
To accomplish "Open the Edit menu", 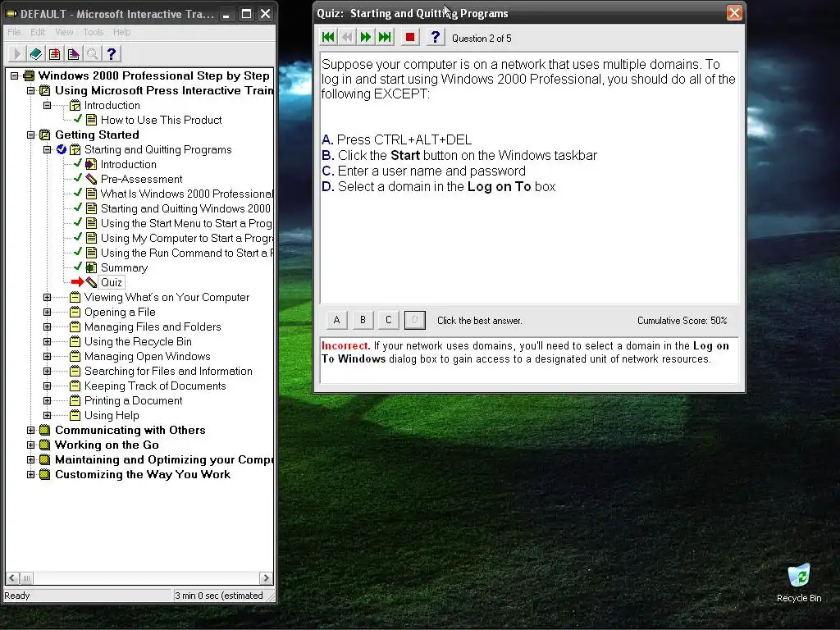I will (38, 32).
